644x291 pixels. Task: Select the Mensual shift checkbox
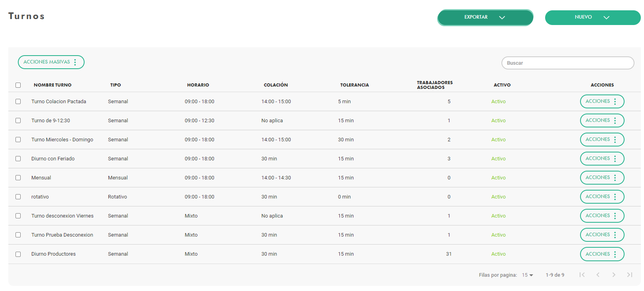(x=18, y=178)
